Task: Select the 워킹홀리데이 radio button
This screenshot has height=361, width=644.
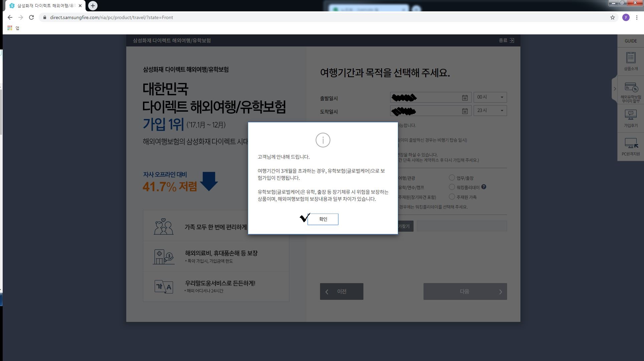Action: point(452,187)
